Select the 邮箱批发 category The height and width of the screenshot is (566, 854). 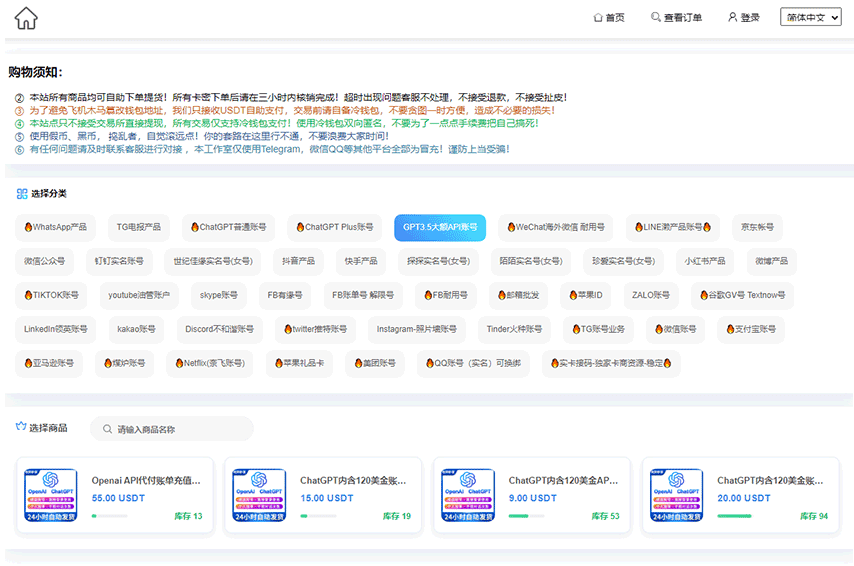coord(518,295)
